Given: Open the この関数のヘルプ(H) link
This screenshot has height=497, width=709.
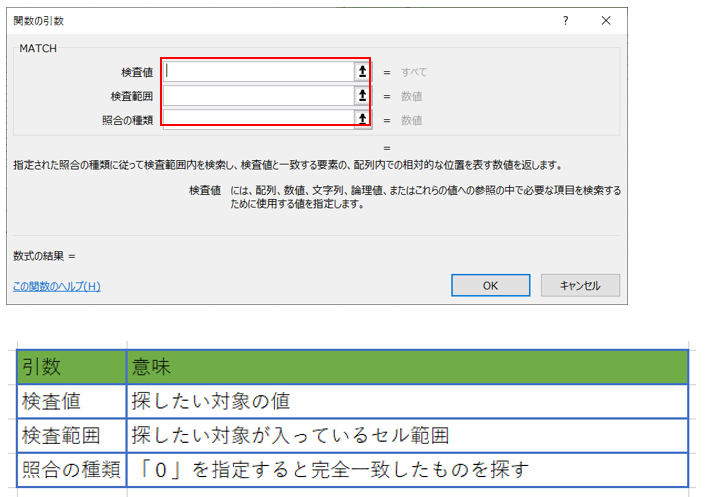Looking at the screenshot, I should [x=57, y=286].
